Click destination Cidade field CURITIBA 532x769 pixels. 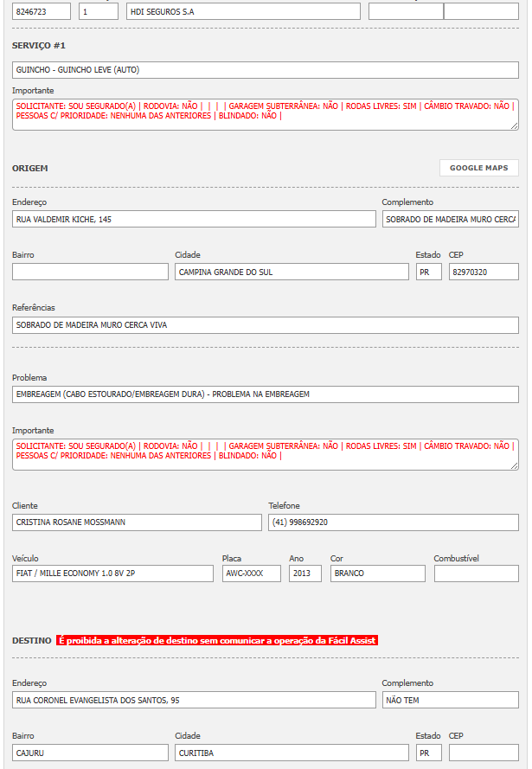(x=292, y=753)
